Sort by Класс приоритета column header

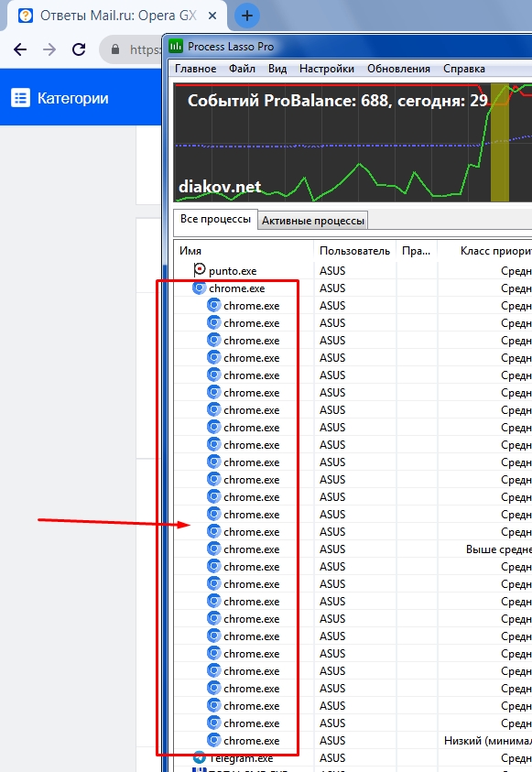[x=484, y=251]
